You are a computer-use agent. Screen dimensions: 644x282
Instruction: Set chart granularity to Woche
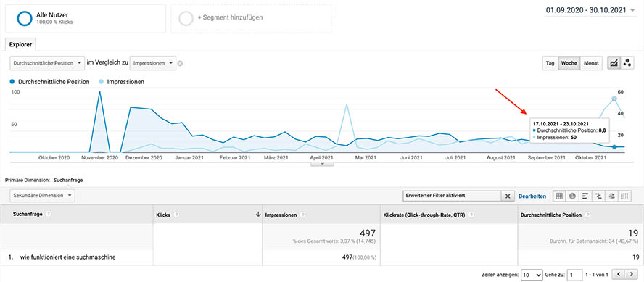(x=569, y=63)
